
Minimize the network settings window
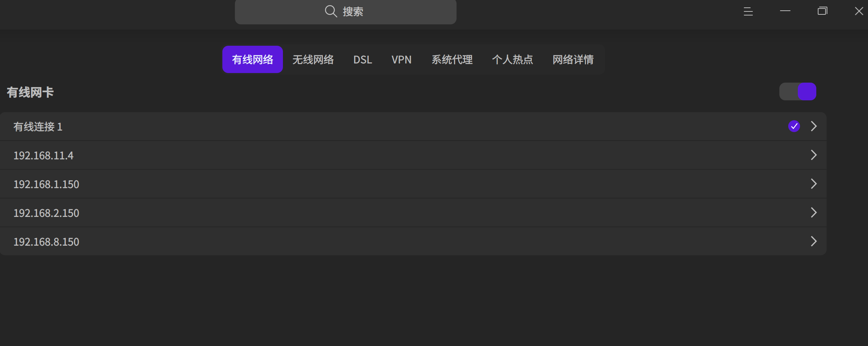point(785,11)
